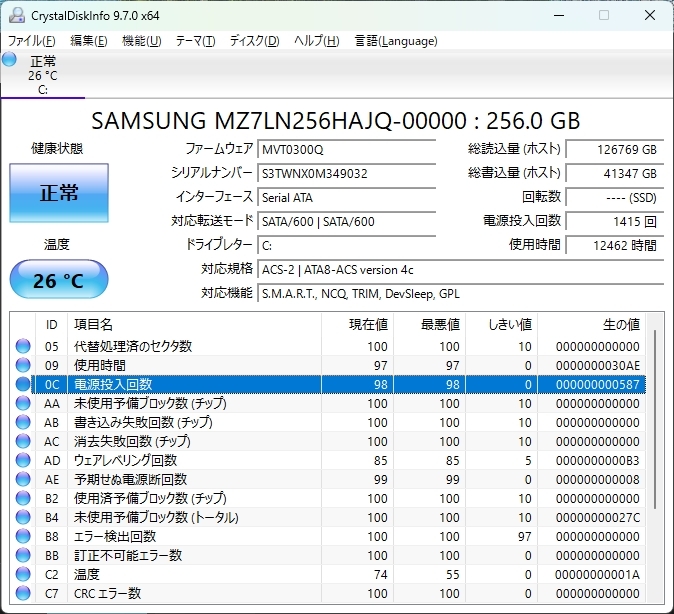Open the ヘルプ(H) menu
The height and width of the screenshot is (614, 674).
click(x=317, y=41)
